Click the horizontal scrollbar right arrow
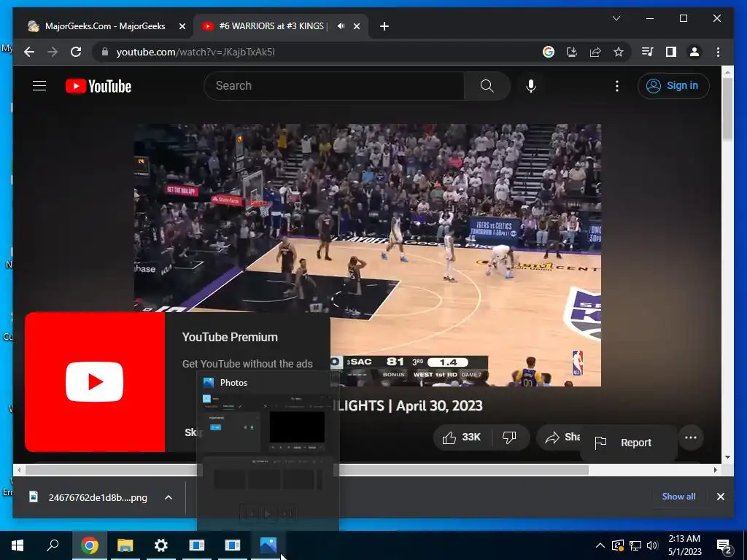 pyautogui.click(x=715, y=470)
